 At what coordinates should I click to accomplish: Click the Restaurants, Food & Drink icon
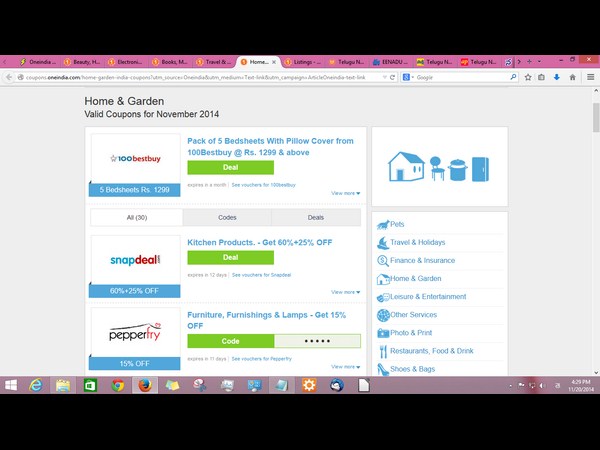click(x=383, y=351)
